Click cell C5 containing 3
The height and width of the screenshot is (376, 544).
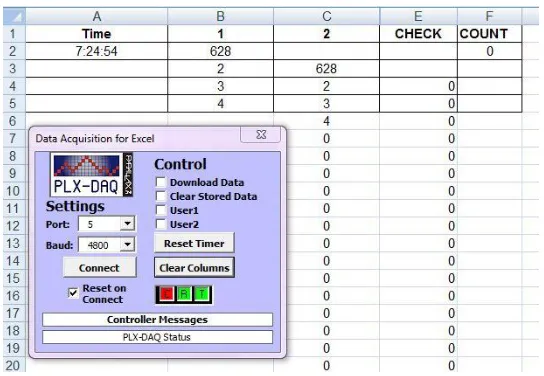(x=326, y=103)
